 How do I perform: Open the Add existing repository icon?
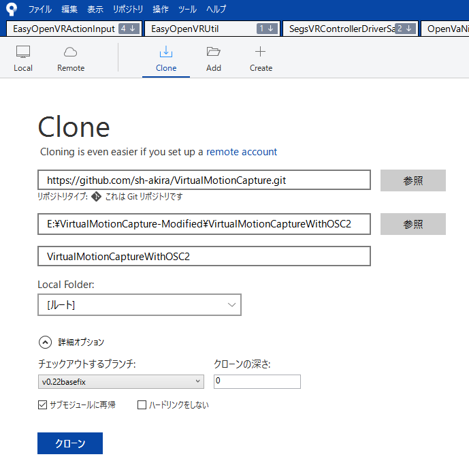coord(214,59)
